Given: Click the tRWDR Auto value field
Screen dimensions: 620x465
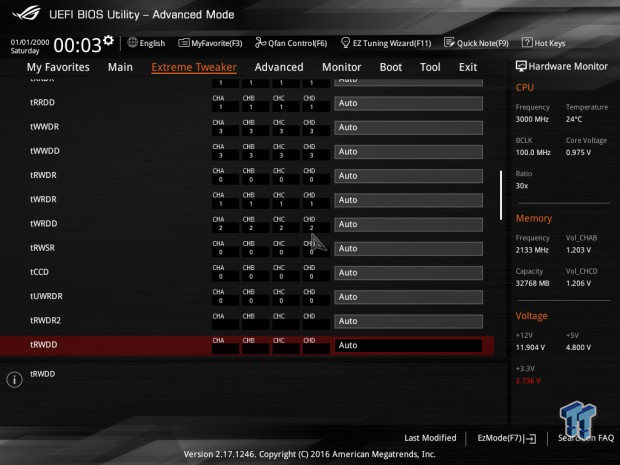Looking at the screenshot, I should [408, 176].
